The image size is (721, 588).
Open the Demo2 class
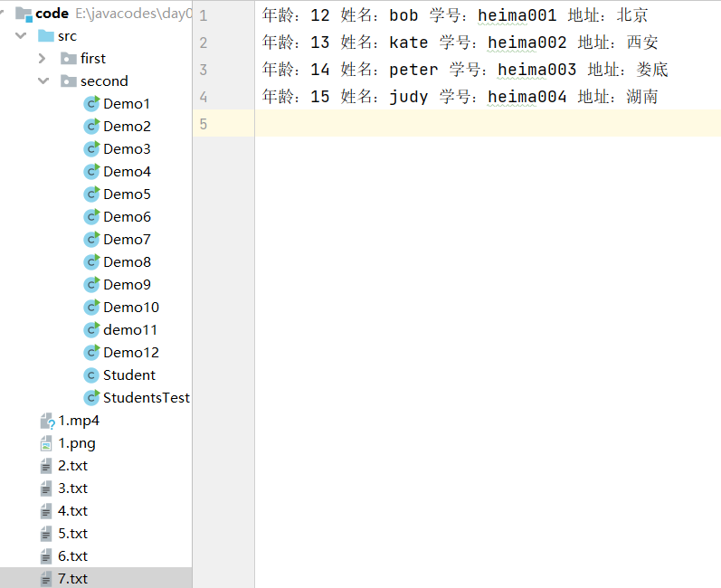(x=127, y=127)
